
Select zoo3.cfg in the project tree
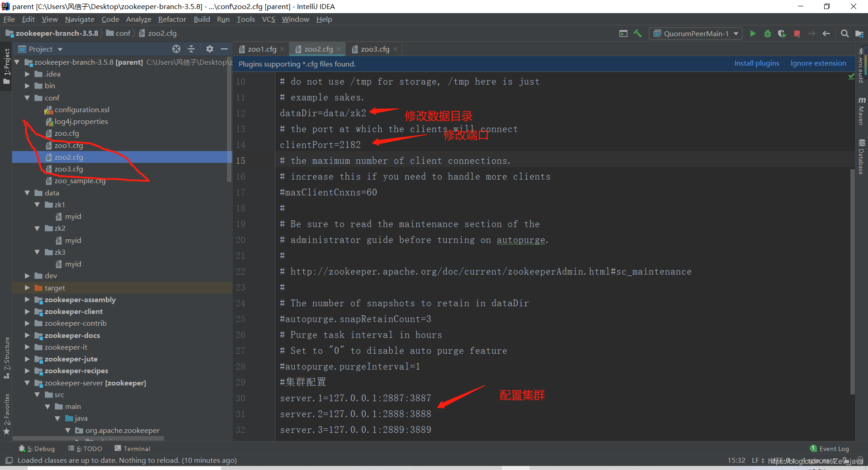coord(69,169)
